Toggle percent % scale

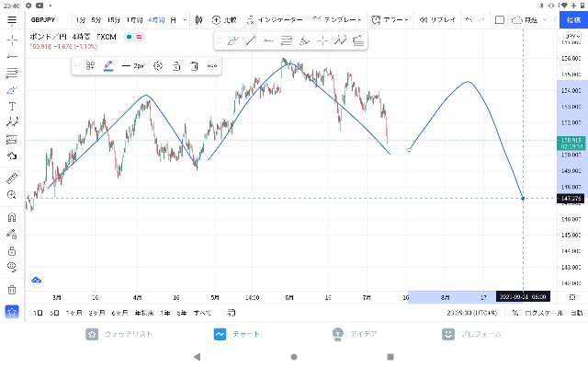(x=515, y=313)
